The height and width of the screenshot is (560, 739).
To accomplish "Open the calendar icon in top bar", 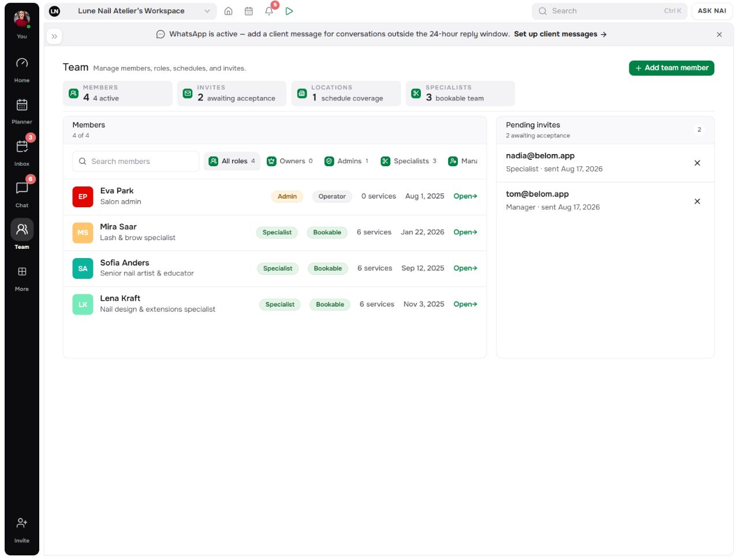I will (x=249, y=11).
